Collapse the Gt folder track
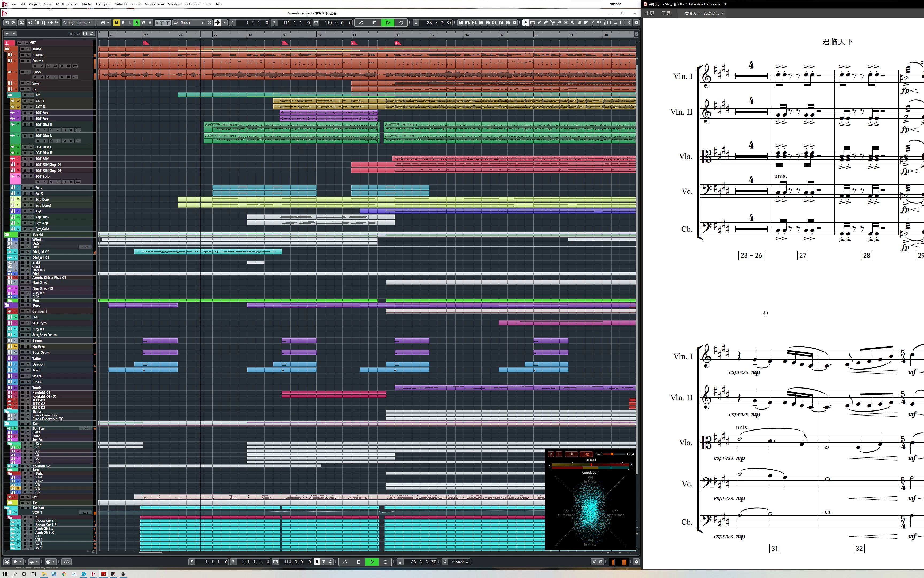The width and height of the screenshot is (924, 578). point(10,95)
